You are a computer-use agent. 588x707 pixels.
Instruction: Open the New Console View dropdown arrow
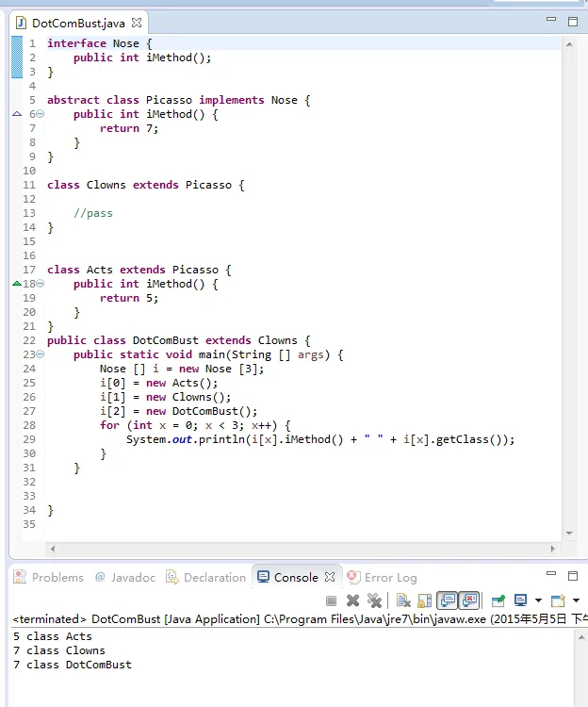click(576, 600)
